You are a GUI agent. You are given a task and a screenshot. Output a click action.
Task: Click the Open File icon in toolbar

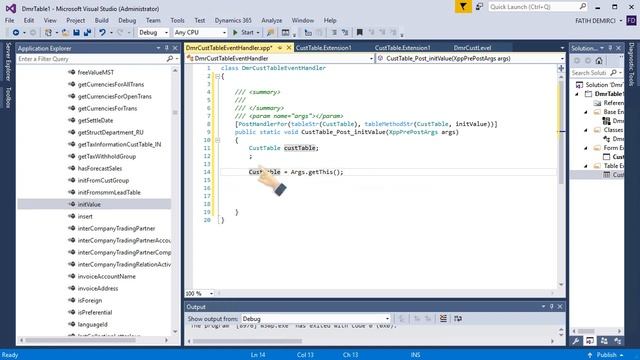click(65, 32)
